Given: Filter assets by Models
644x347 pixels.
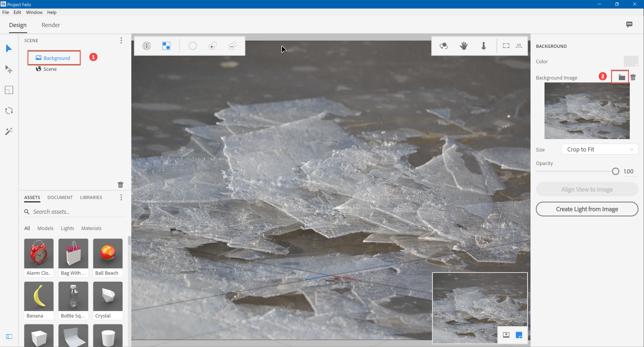Looking at the screenshot, I should click(45, 228).
